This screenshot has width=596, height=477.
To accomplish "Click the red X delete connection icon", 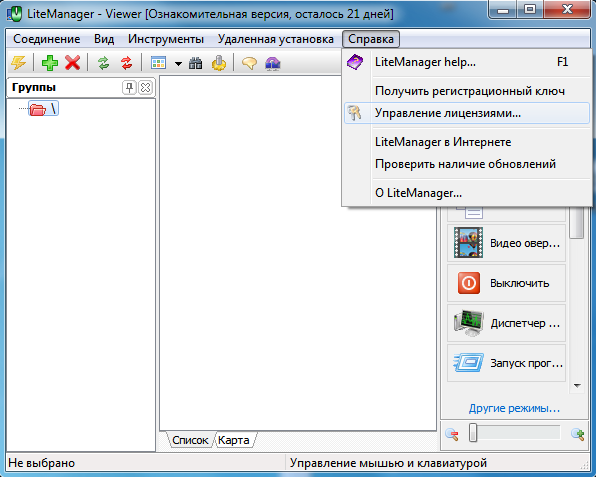I will [72, 63].
